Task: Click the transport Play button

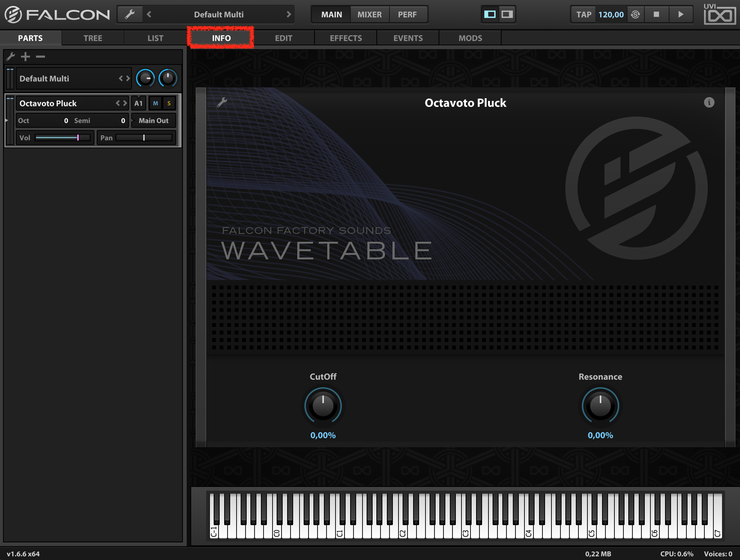Action: pos(681,15)
